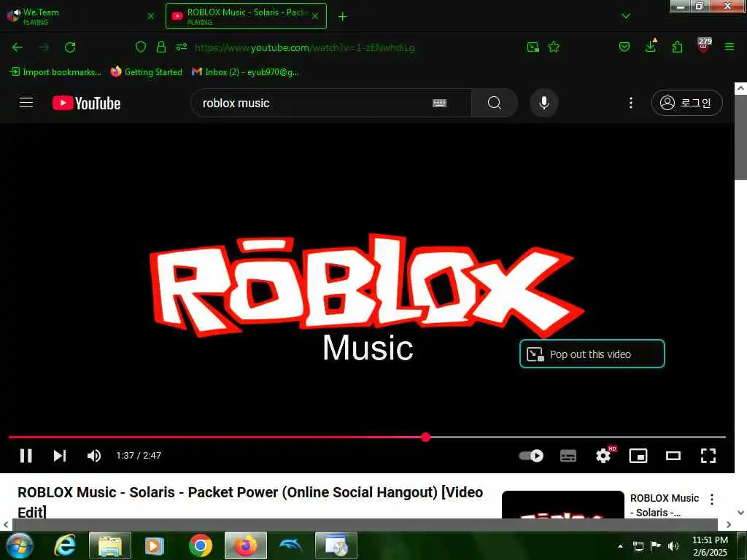747x560 pixels.
Task: Click the search magnifier button
Action: pyautogui.click(x=495, y=103)
